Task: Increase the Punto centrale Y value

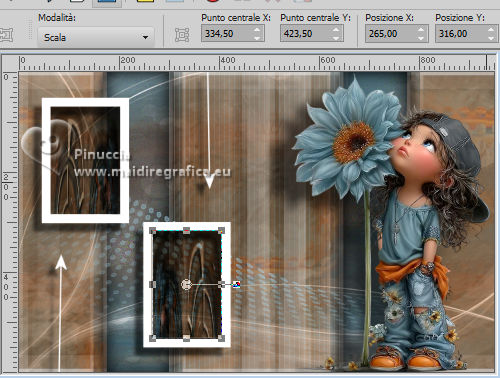Action: pos(336,30)
